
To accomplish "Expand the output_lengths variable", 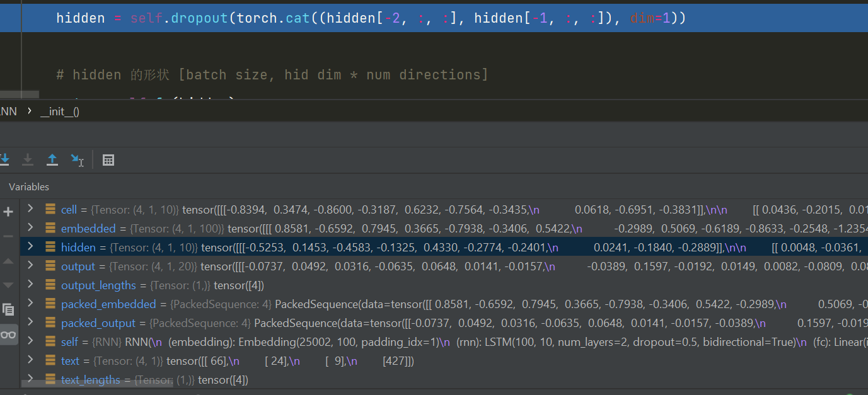I will (30, 285).
